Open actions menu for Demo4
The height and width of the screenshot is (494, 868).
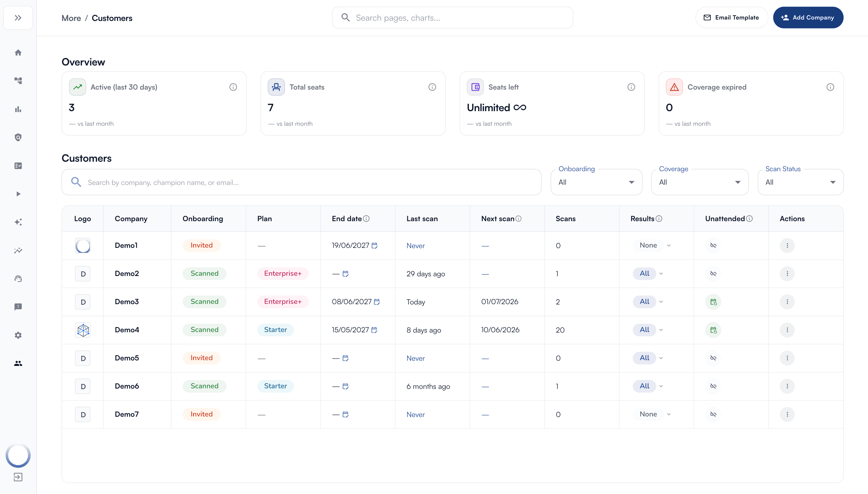[x=787, y=330]
